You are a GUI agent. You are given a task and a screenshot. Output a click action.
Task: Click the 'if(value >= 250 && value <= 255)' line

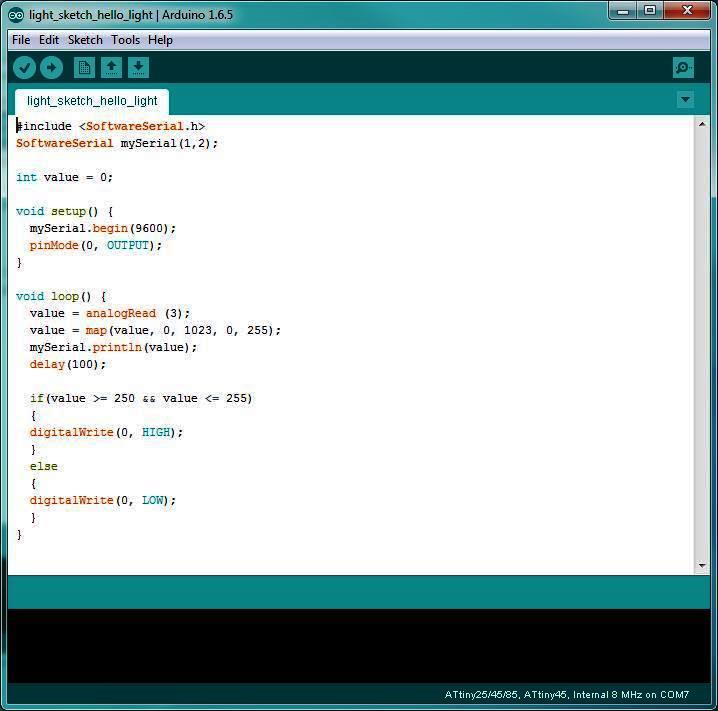[x=141, y=398]
